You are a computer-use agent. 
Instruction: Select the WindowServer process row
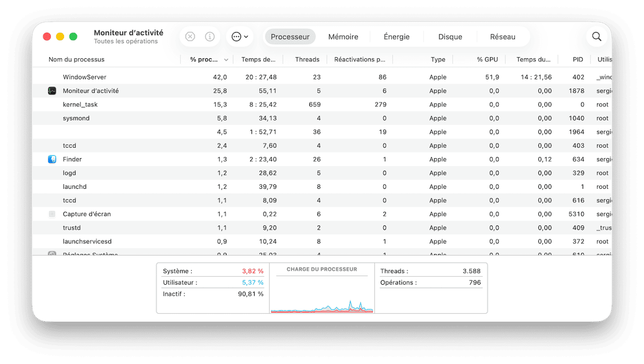coord(322,77)
